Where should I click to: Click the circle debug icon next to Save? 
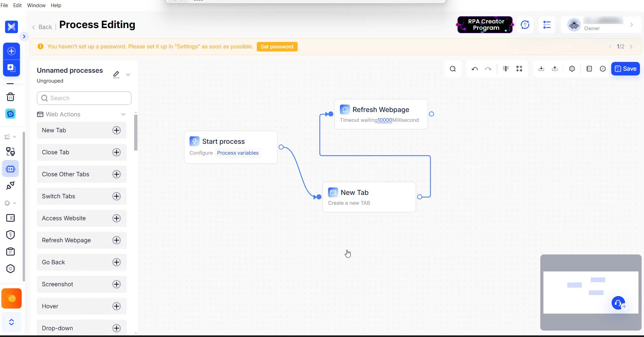pos(603,69)
